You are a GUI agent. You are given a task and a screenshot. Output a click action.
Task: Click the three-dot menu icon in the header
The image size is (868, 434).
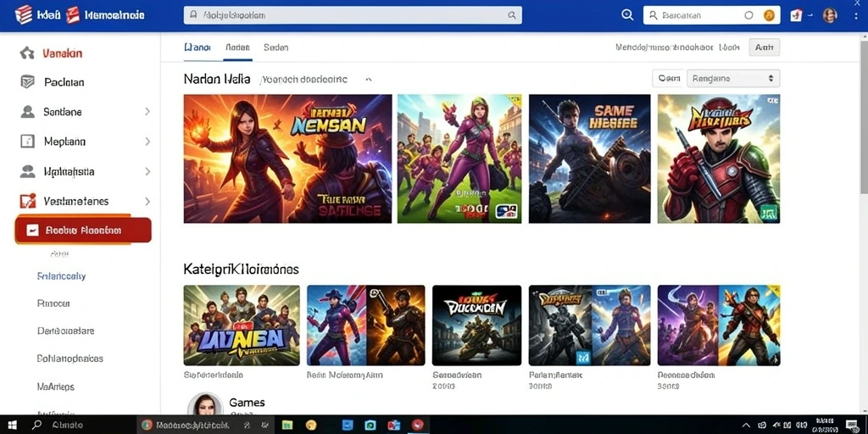858,15
